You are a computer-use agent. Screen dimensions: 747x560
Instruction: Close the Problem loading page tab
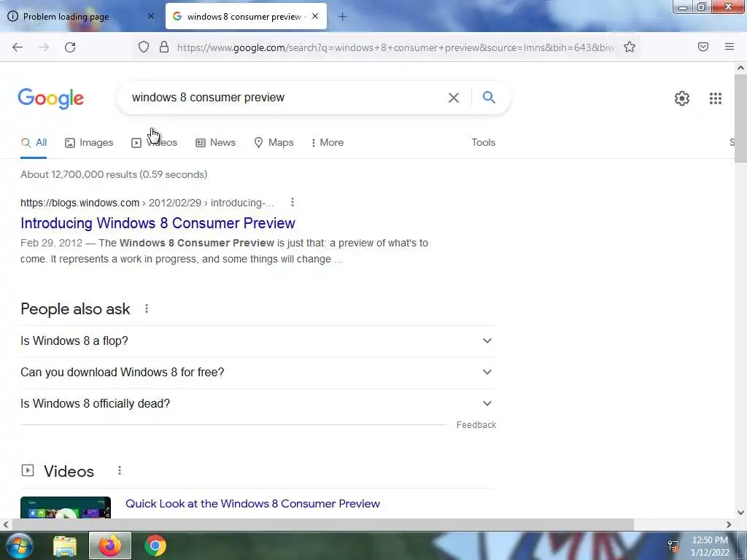tap(150, 16)
